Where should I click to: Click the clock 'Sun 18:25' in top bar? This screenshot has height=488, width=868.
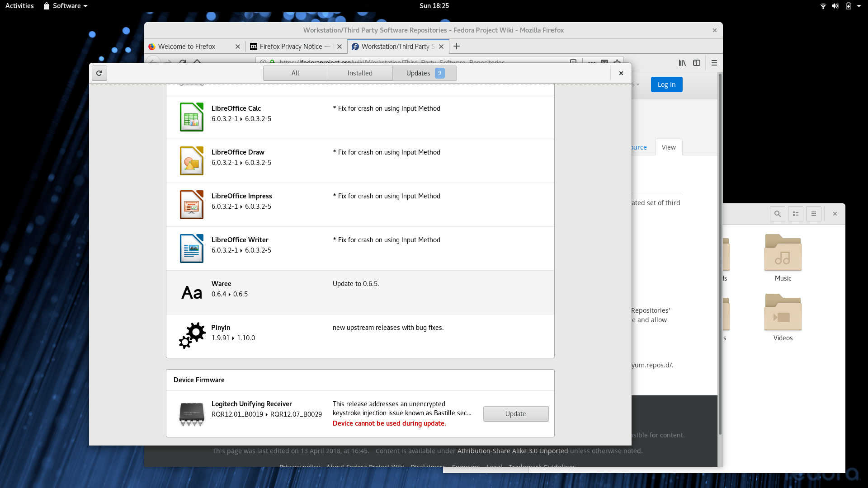click(x=434, y=6)
